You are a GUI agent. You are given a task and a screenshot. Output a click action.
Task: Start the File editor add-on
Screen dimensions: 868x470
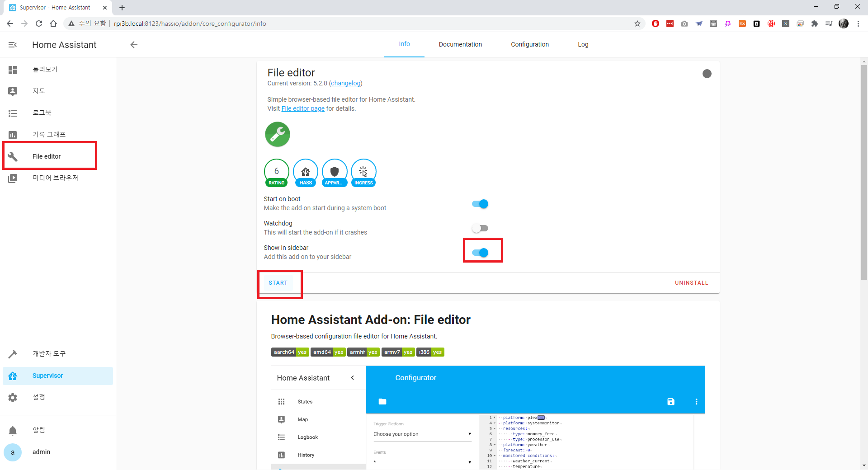(x=278, y=283)
